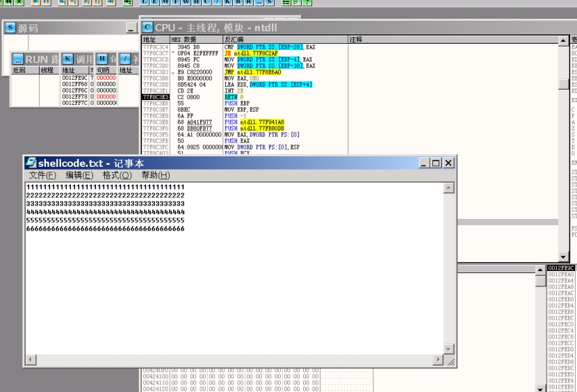
Task: Open Notepad 格式(O) menu
Action: pos(116,175)
